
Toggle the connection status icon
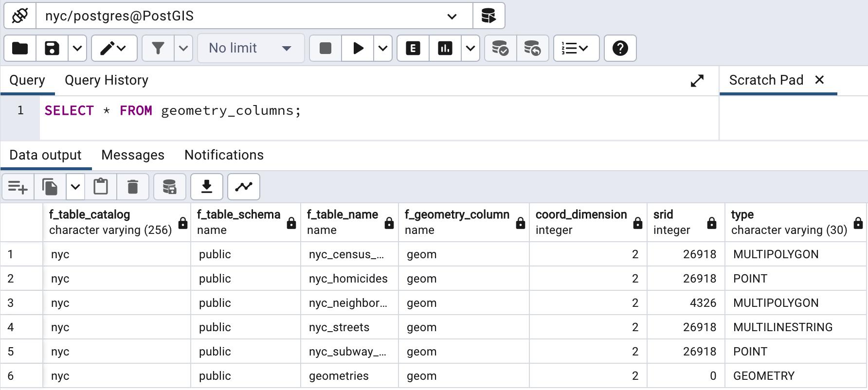[x=20, y=16]
